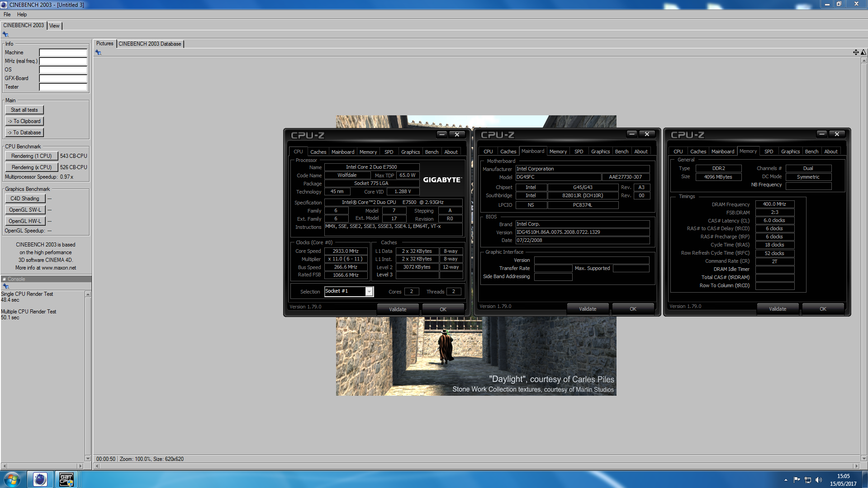Click the Machine input field
This screenshot has width=868, height=488.
point(63,52)
